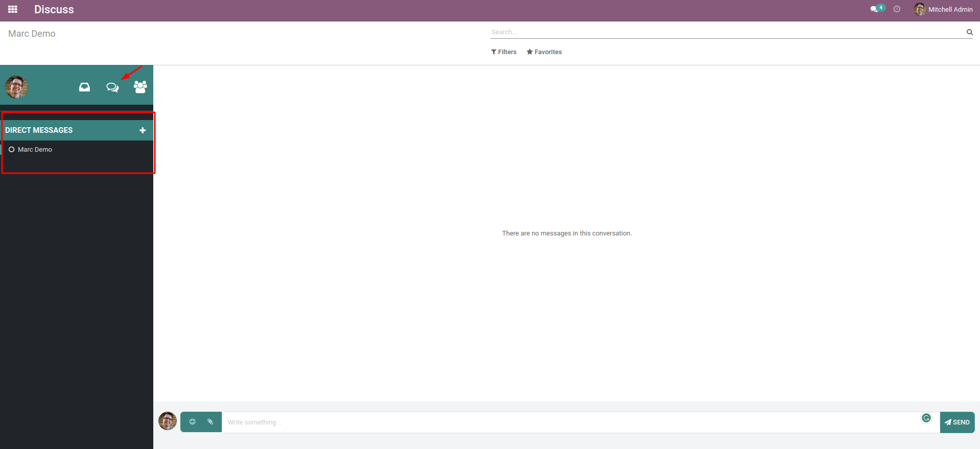Screen dimensions: 980x449
Task: Click the no messages notice text
Action: (567, 233)
